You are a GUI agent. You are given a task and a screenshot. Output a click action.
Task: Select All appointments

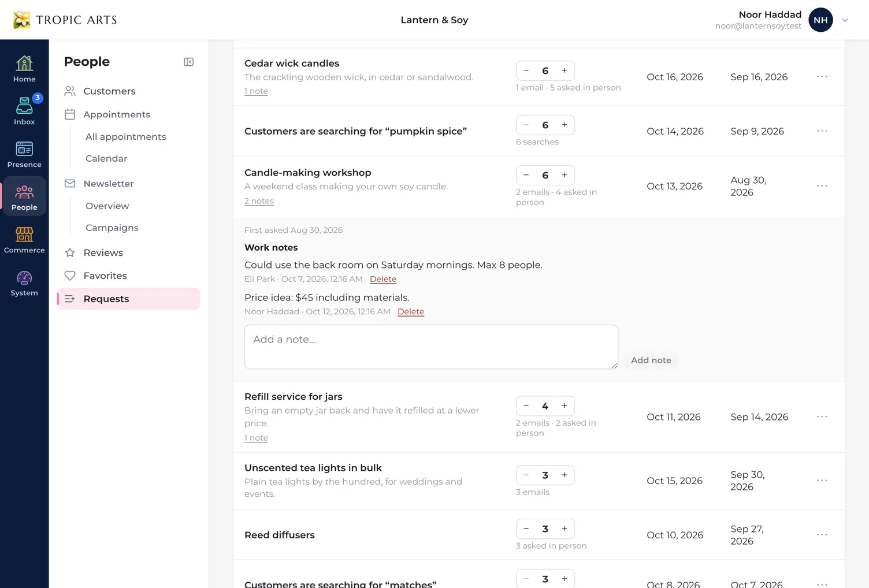[x=125, y=136]
